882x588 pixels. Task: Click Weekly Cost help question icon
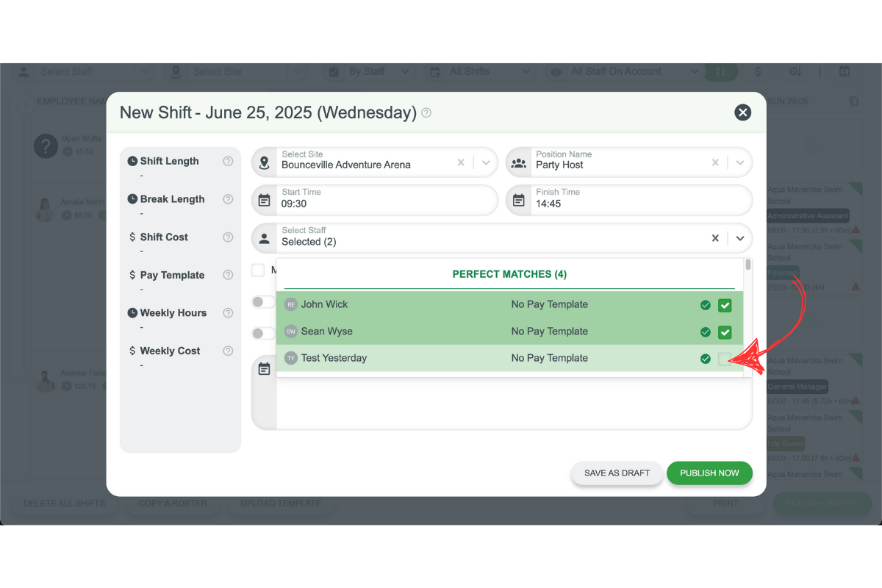tap(228, 351)
